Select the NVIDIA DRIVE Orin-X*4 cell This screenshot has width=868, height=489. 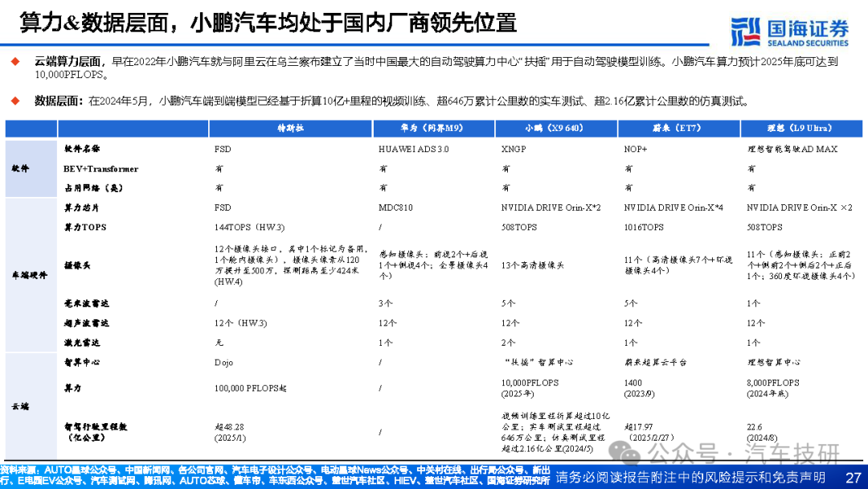(x=674, y=208)
